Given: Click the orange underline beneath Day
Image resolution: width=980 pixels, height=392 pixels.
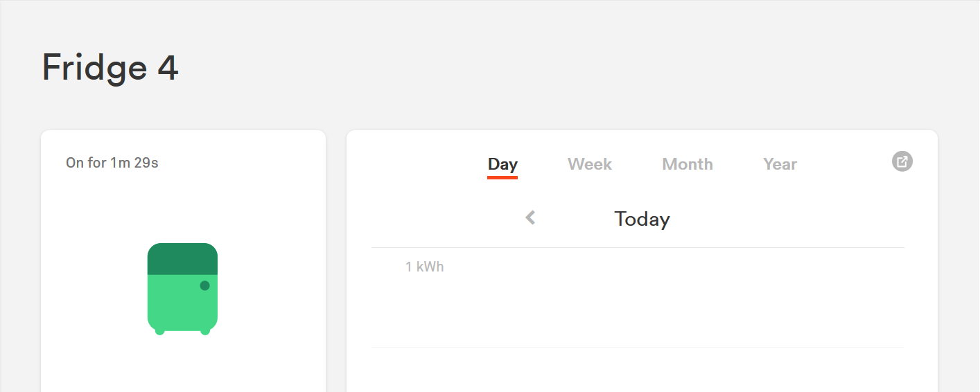Looking at the screenshot, I should coord(502,177).
